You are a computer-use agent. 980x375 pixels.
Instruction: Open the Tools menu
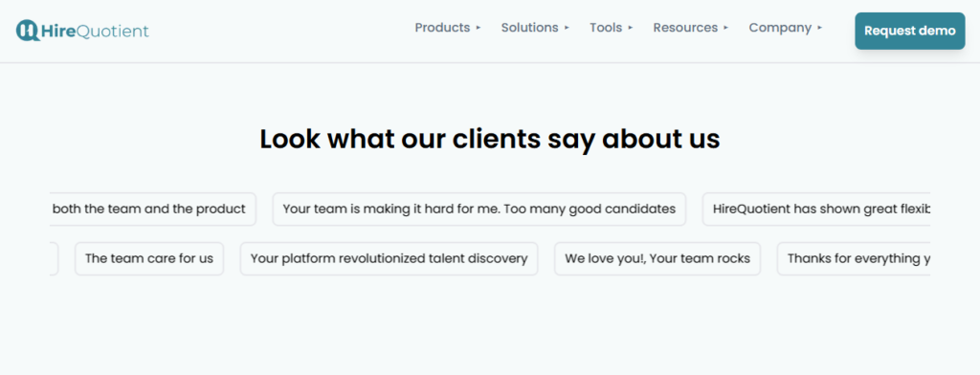[606, 28]
